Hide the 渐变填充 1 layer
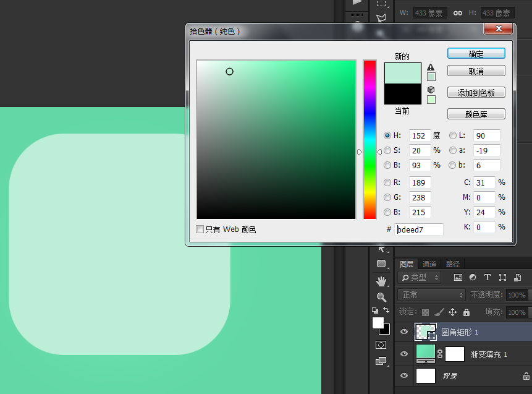 tap(404, 354)
